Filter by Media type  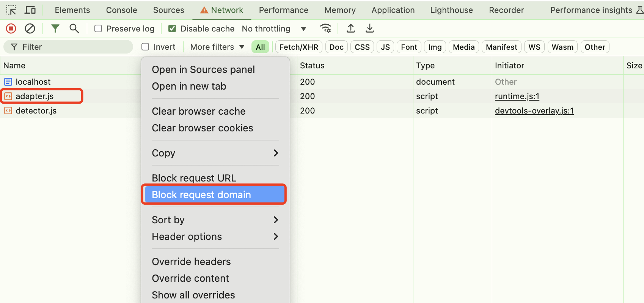[464, 47]
